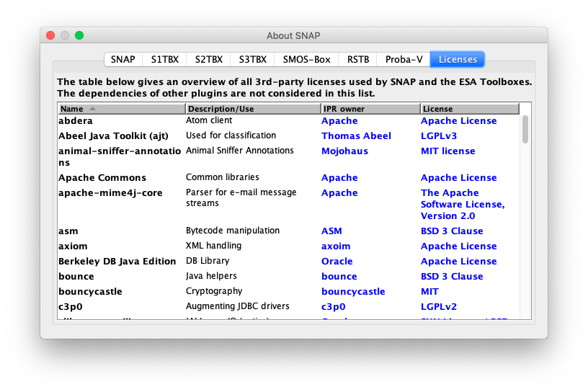Click the 'XML handling' description cell

(x=213, y=246)
